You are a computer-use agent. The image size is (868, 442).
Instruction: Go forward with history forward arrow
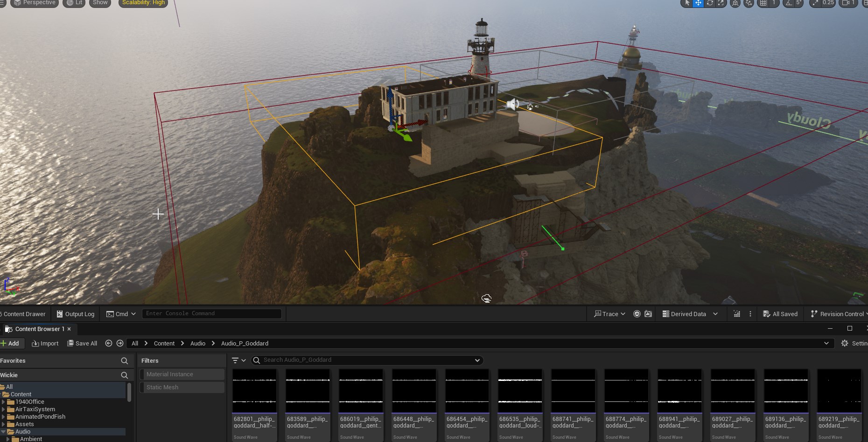(120, 343)
